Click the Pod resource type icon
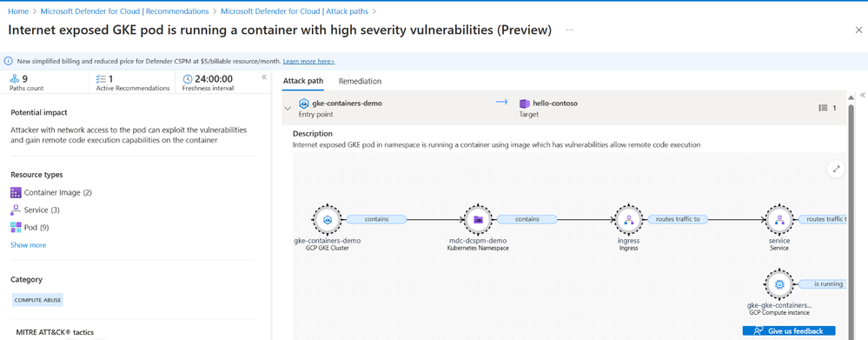The image size is (868, 340). point(16,227)
